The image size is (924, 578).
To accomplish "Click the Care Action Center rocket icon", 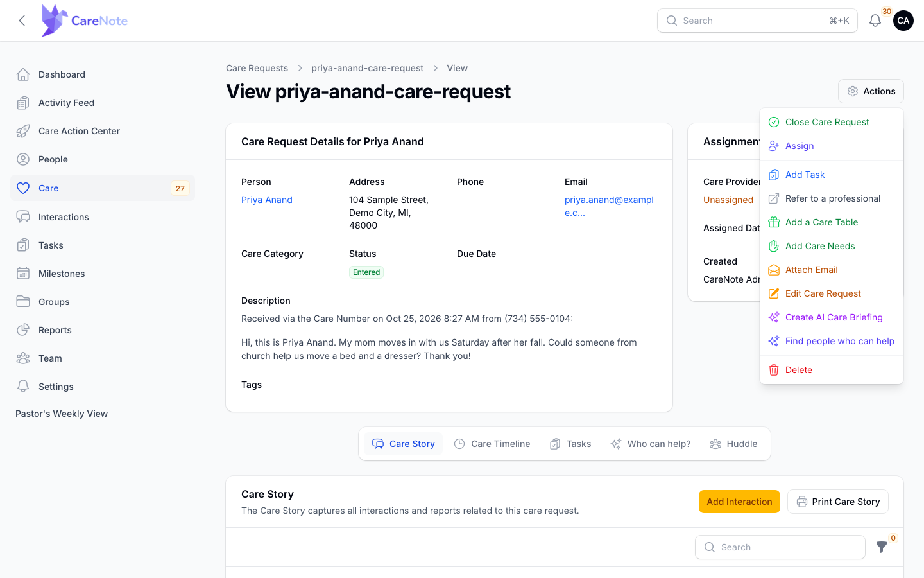I will 23,131.
